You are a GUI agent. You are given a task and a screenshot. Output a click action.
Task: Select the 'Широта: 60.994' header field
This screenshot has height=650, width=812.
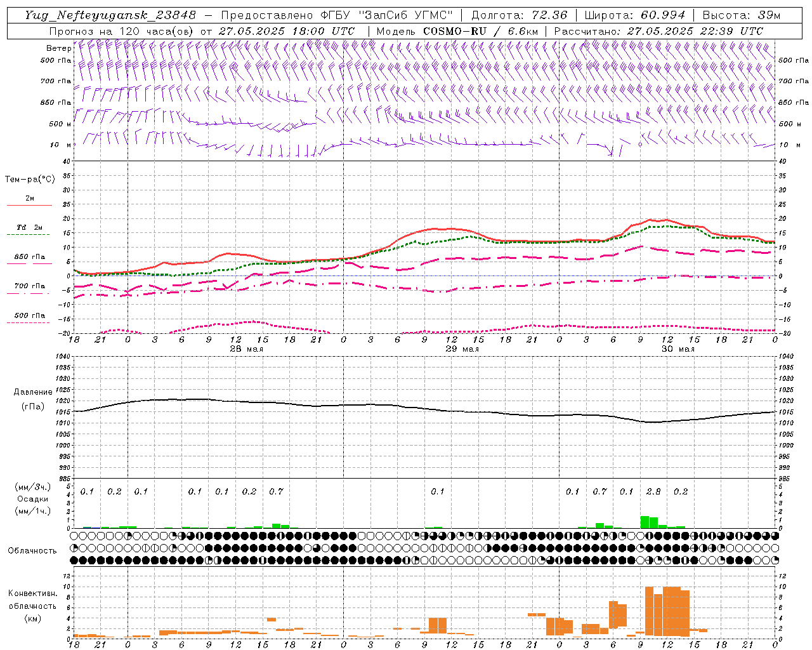click(635, 15)
